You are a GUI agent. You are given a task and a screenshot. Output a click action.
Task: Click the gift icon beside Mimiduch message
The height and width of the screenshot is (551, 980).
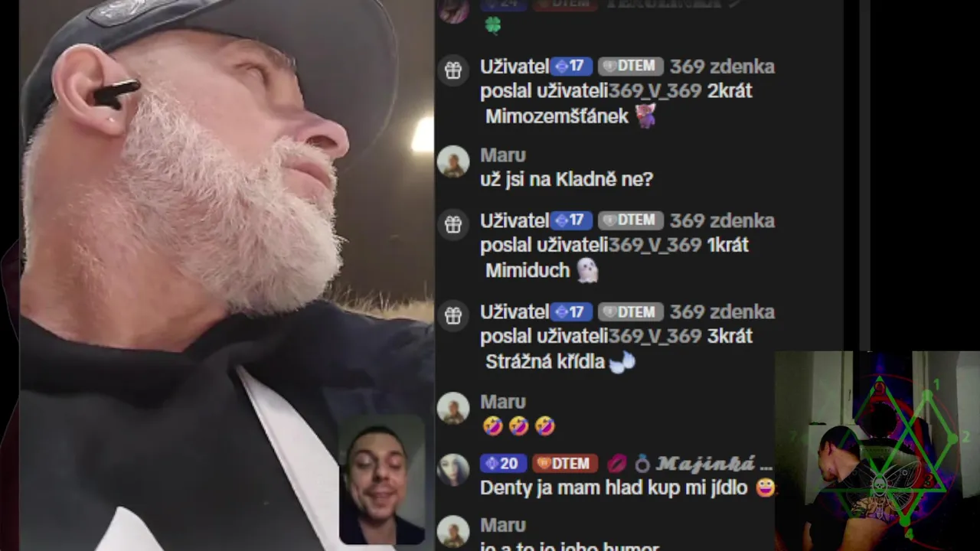coord(453,224)
